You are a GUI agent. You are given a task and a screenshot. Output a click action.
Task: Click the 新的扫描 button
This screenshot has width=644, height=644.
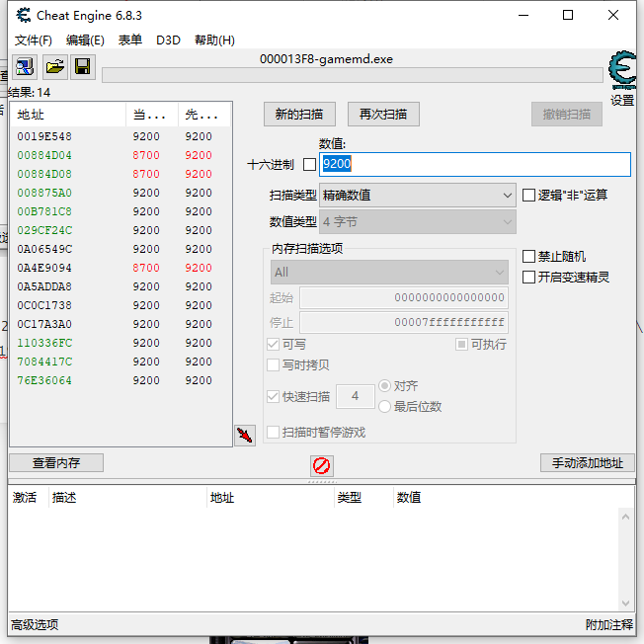click(x=299, y=115)
